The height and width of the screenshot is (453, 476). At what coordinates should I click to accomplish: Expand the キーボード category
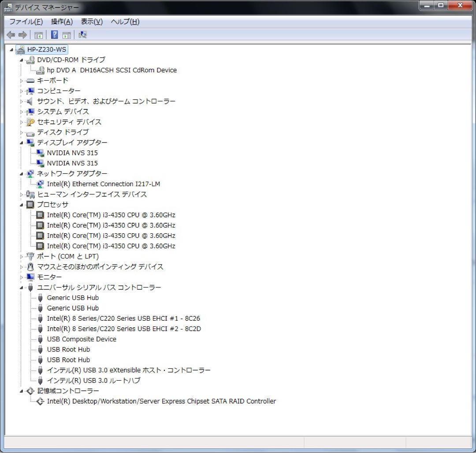point(22,81)
